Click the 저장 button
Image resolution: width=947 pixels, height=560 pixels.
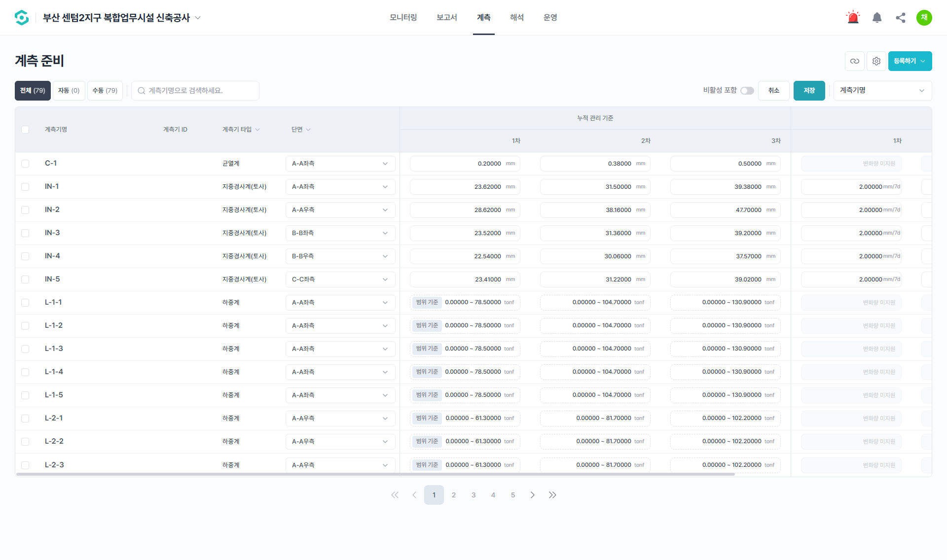(x=809, y=91)
